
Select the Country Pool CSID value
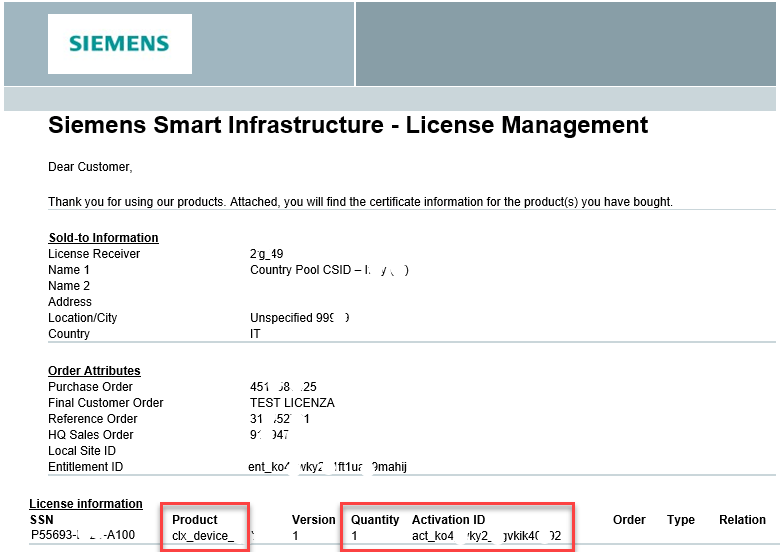[329, 270]
